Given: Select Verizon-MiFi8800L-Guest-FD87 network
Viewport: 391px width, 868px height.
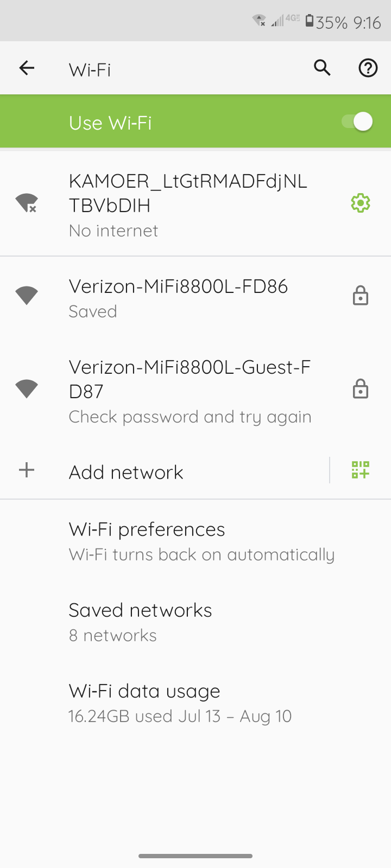Looking at the screenshot, I should [x=190, y=391].
